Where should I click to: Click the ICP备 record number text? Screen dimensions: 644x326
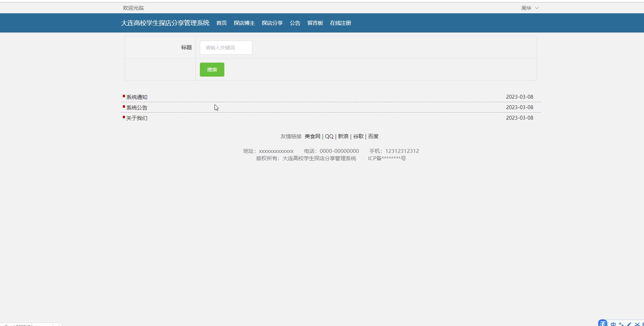tap(387, 158)
